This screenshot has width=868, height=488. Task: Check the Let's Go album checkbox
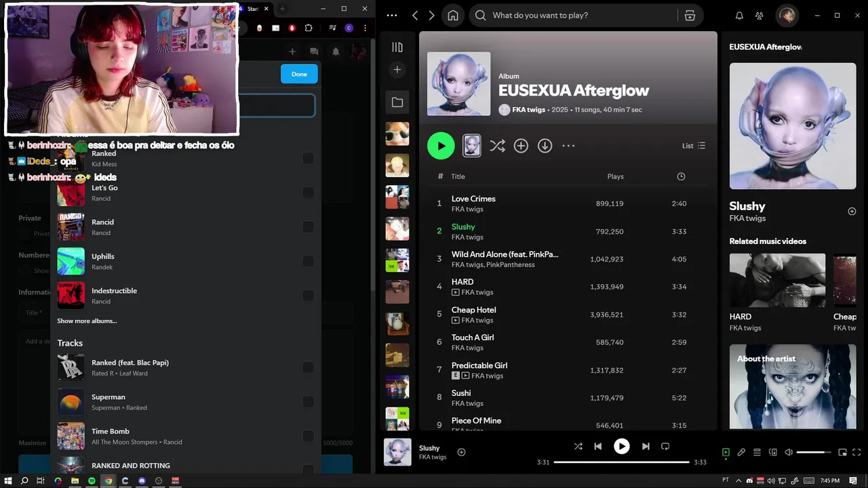pos(308,192)
